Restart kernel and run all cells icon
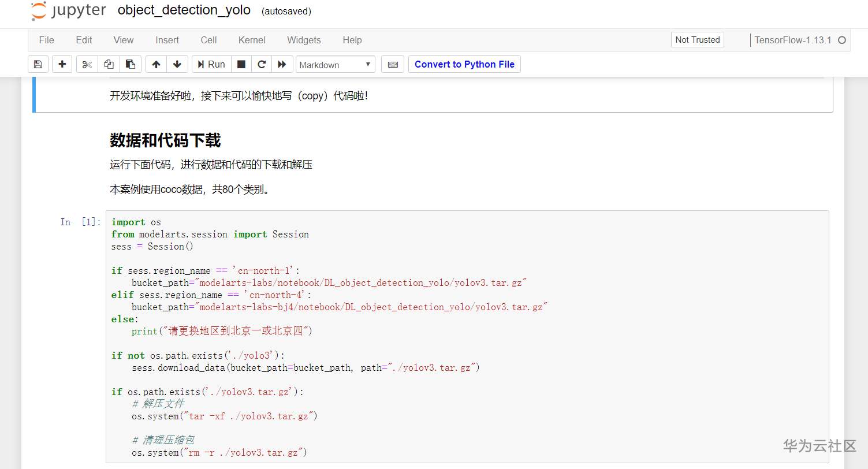This screenshot has height=469, width=868. tap(282, 64)
